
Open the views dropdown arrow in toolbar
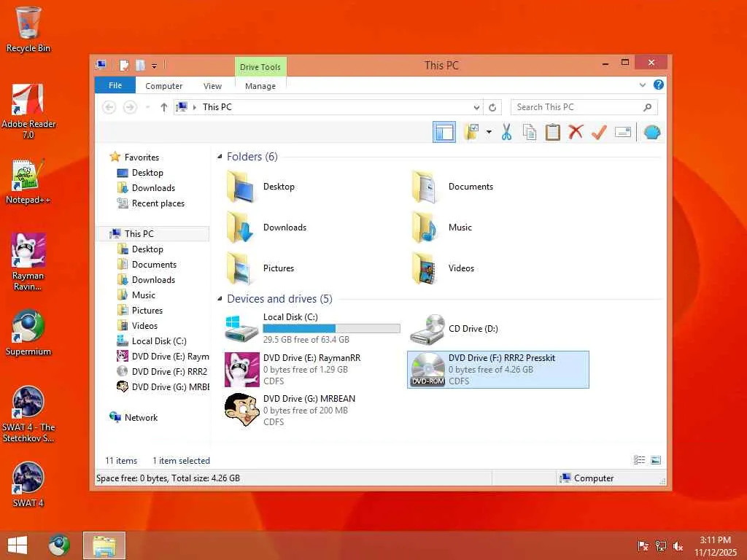pos(489,132)
